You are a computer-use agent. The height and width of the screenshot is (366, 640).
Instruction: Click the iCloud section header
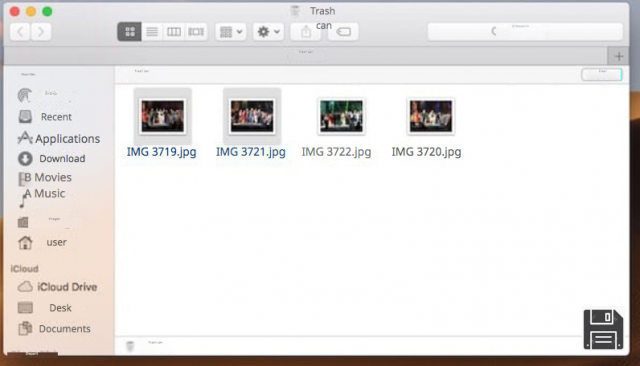coord(24,268)
